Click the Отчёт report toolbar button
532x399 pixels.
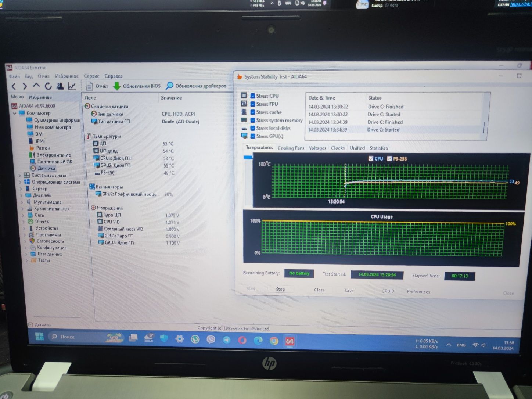click(97, 86)
